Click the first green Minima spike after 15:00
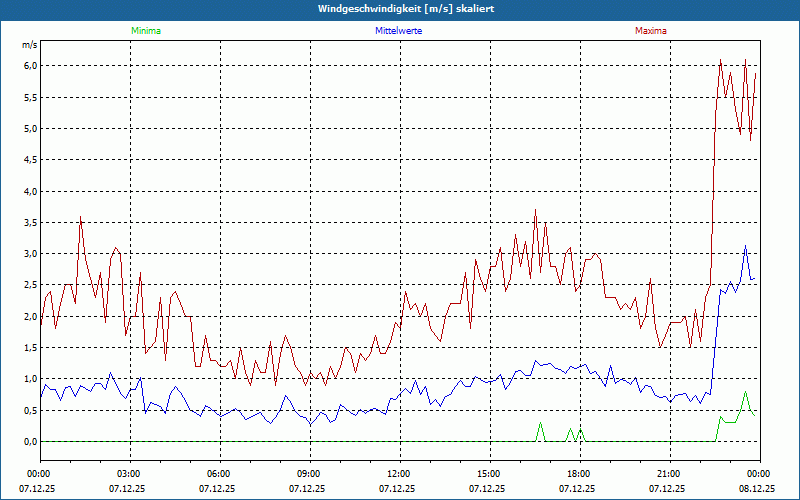The width and height of the screenshot is (800, 500). [541, 423]
